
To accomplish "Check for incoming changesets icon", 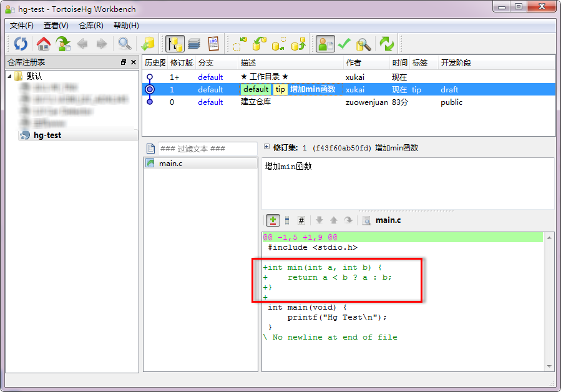I will pos(240,44).
